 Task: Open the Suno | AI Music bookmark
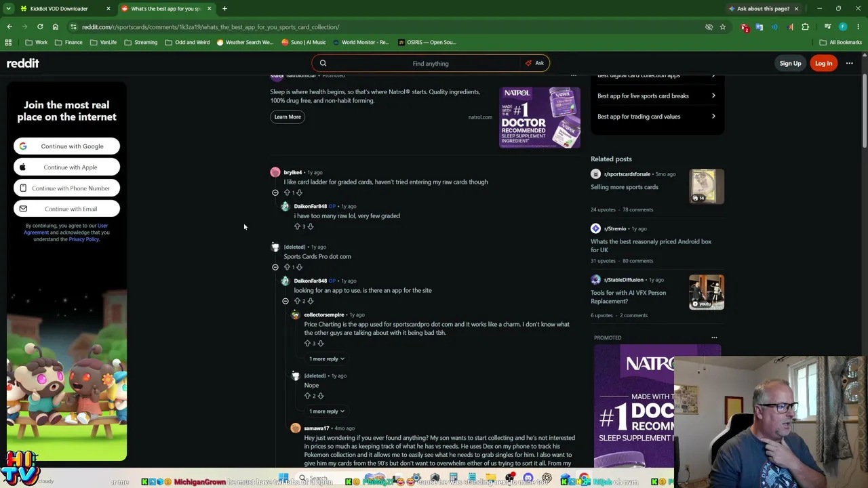coord(302,42)
